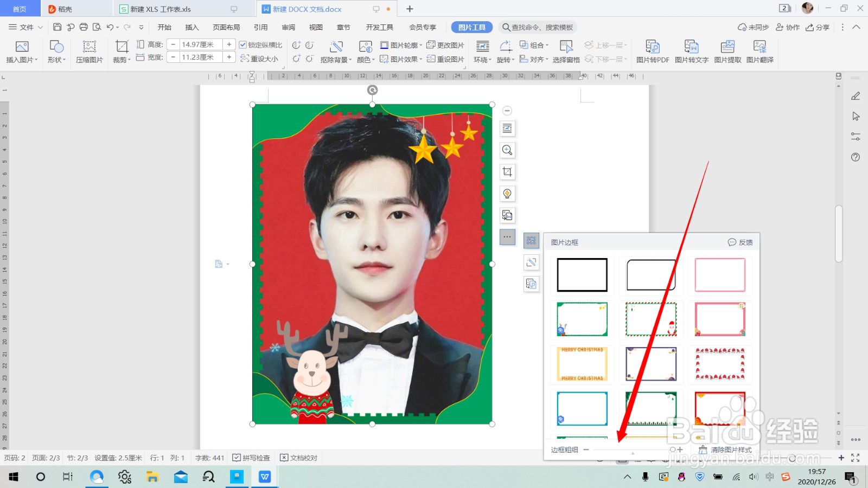The height and width of the screenshot is (488, 868).
Task: Switch to the 页面布局 page layout tab
Action: 226,27
